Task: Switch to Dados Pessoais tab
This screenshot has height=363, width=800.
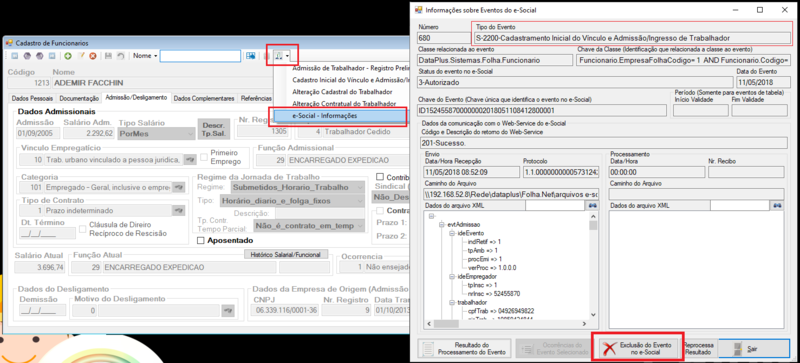Action: point(32,99)
